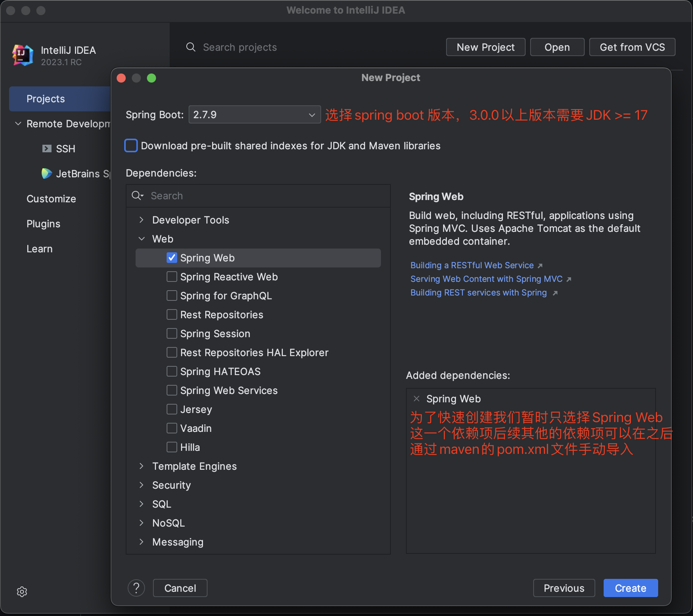
Task: Collapse the Web category
Action: [141, 239]
